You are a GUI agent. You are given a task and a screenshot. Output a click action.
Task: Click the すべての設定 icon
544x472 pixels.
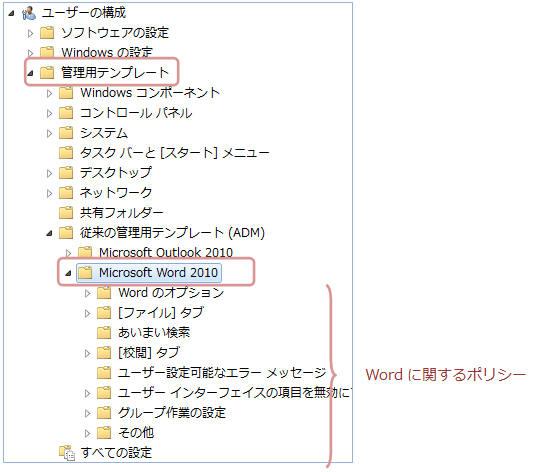click(x=67, y=453)
